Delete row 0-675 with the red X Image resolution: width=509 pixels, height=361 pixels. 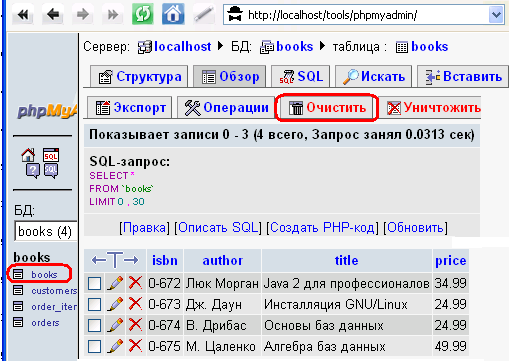(135, 346)
